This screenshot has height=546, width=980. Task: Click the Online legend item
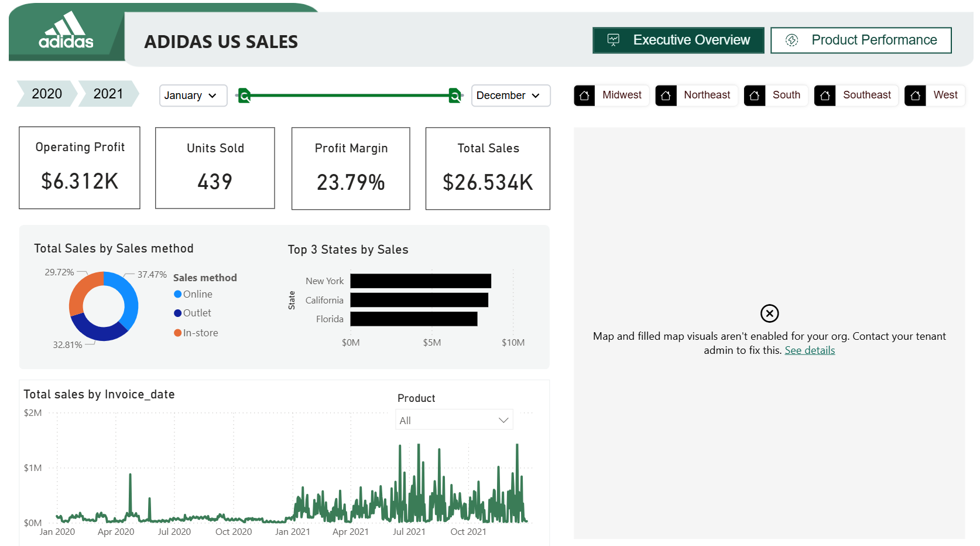pyautogui.click(x=193, y=294)
